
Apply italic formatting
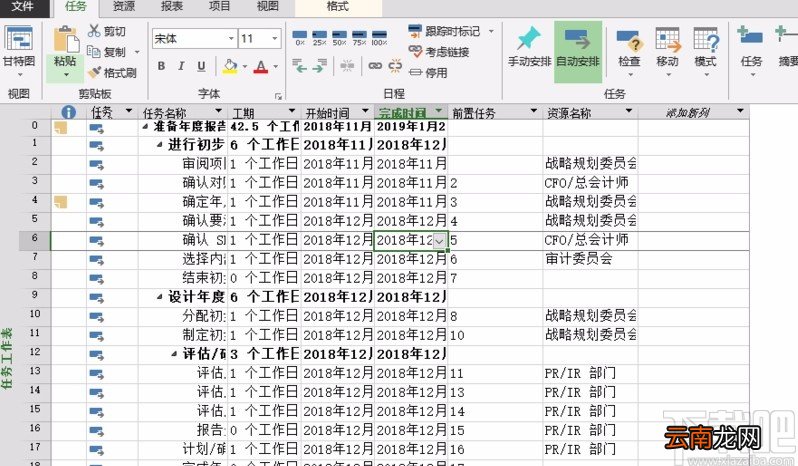pyautogui.click(x=181, y=66)
